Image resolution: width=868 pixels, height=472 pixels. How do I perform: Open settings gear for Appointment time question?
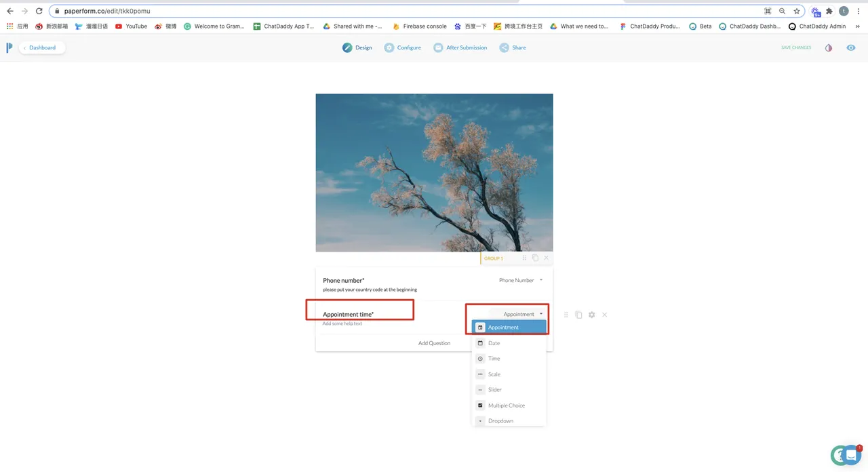[591, 315]
